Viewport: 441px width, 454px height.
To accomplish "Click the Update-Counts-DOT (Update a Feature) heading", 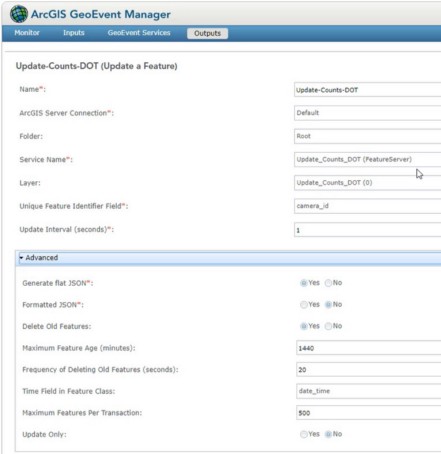I will click(96, 66).
